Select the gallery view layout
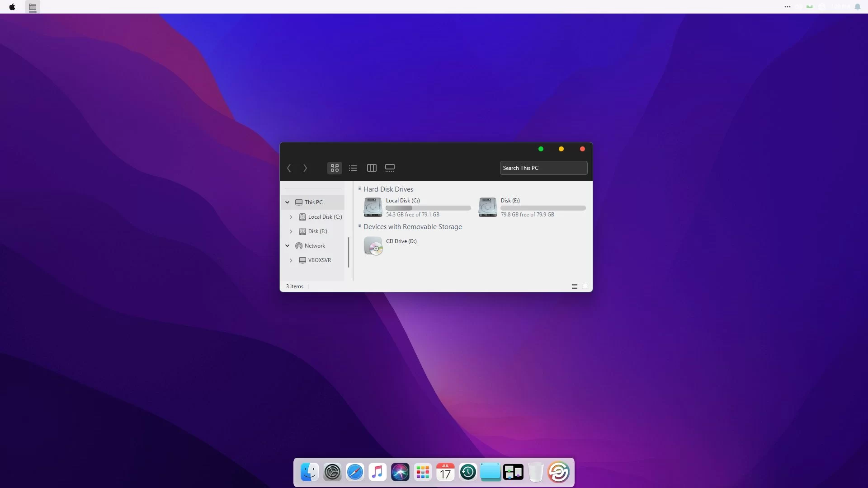868x488 pixels. click(x=390, y=168)
